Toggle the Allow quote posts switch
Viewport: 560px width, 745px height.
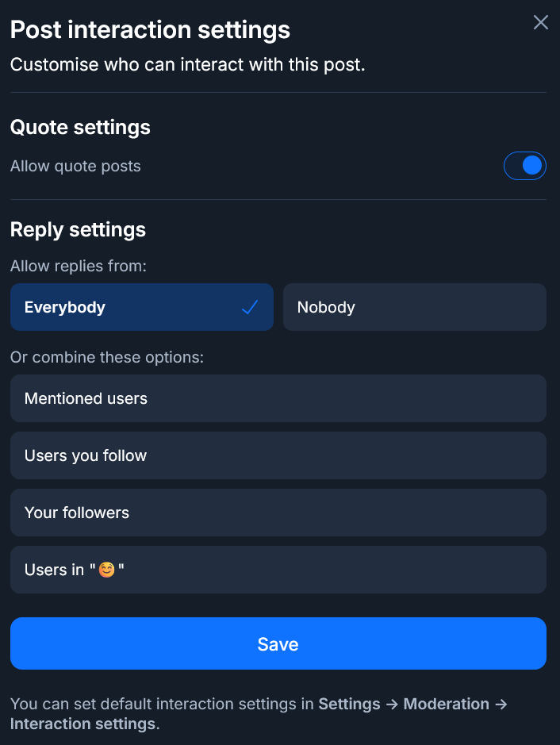pyautogui.click(x=525, y=166)
